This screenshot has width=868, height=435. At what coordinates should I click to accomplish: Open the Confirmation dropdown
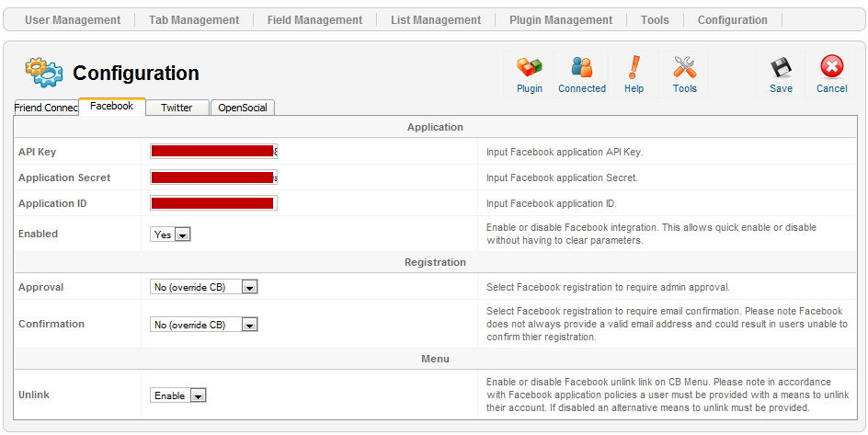pyautogui.click(x=204, y=325)
